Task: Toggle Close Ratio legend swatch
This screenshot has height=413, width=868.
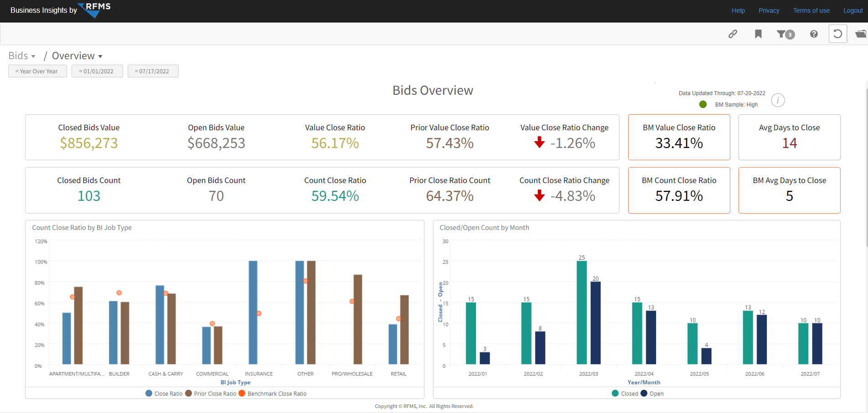Action: pyautogui.click(x=149, y=393)
